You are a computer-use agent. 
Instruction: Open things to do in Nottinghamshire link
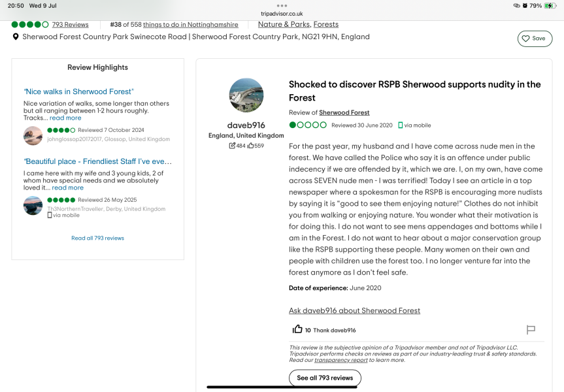coord(191,24)
